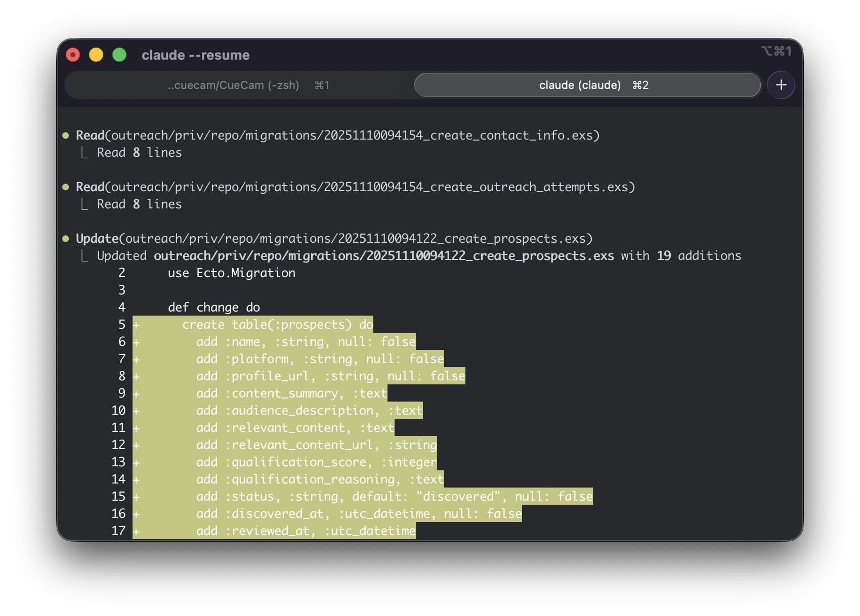Click line number 15 in the diff
This screenshot has height=616, width=860.
118,497
